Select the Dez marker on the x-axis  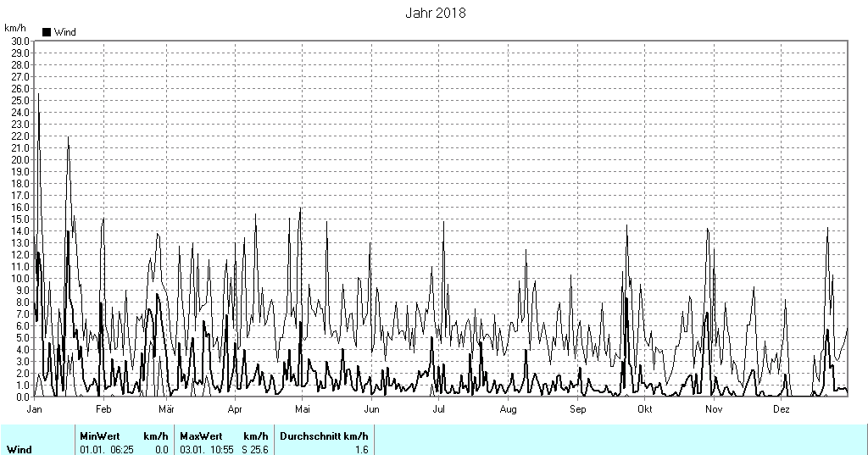coord(782,409)
